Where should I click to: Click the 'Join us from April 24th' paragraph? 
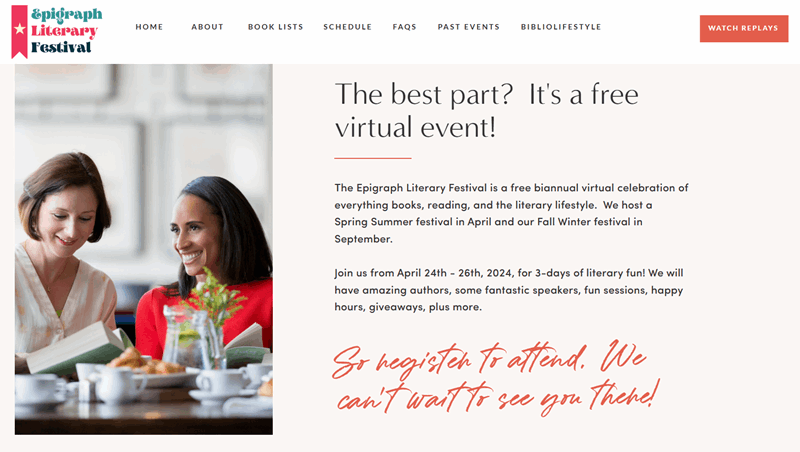point(509,290)
